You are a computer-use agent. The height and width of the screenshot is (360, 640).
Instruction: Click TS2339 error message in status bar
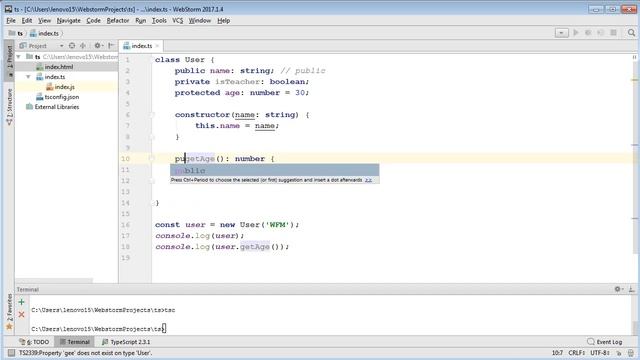click(x=85, y=353)
